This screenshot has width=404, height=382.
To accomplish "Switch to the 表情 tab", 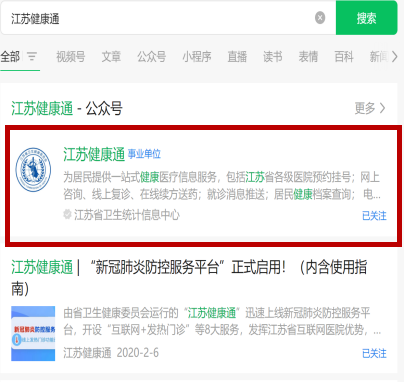I will pyautogui.click(x=308, y=57).
